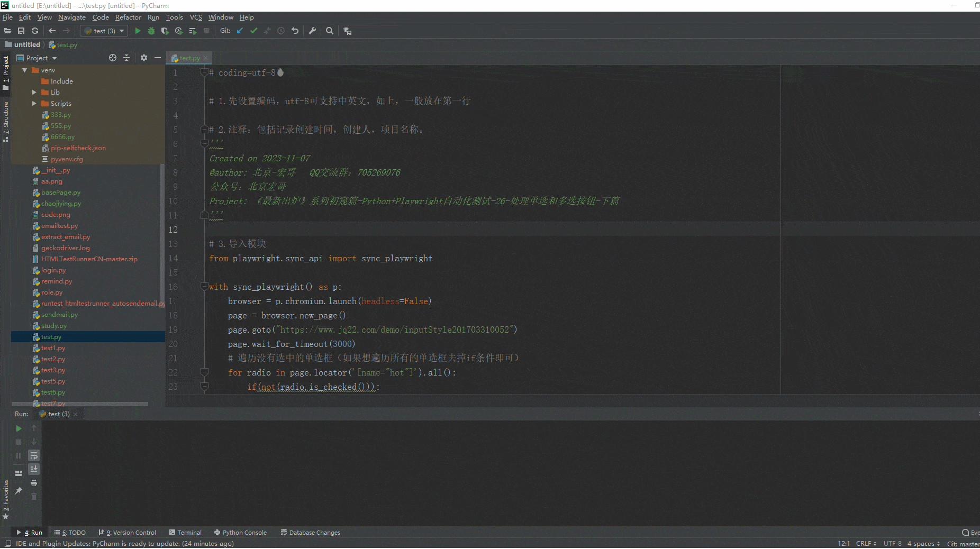Image resolution: width=980 pixels, height=549 pixels.
Task: Toggle Scroll to End in Run console
Action: click(34, 469)
